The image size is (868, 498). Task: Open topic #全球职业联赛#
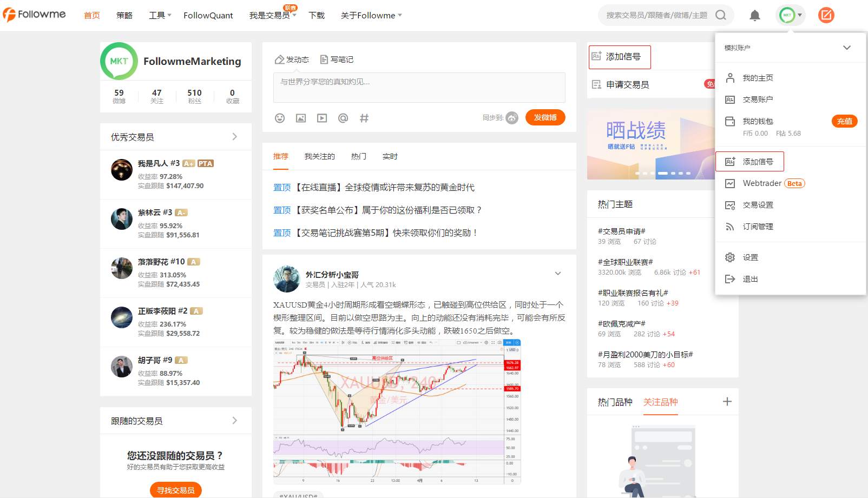click(x=626, y=262)
